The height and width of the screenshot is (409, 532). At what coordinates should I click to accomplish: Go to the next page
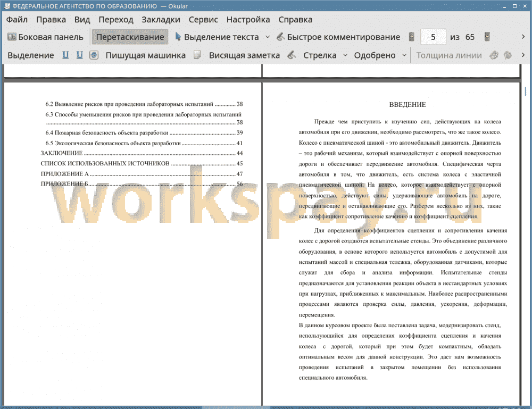click(x=487, y=37)
